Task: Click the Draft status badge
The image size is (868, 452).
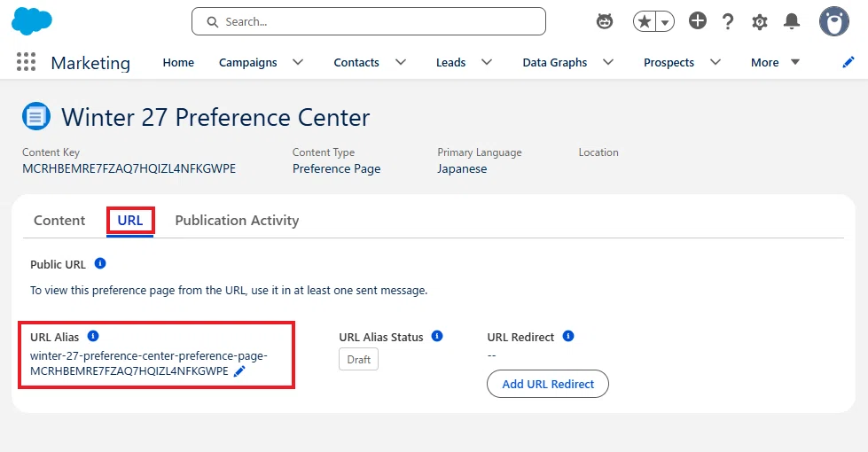Action: [x=359, y=359]
